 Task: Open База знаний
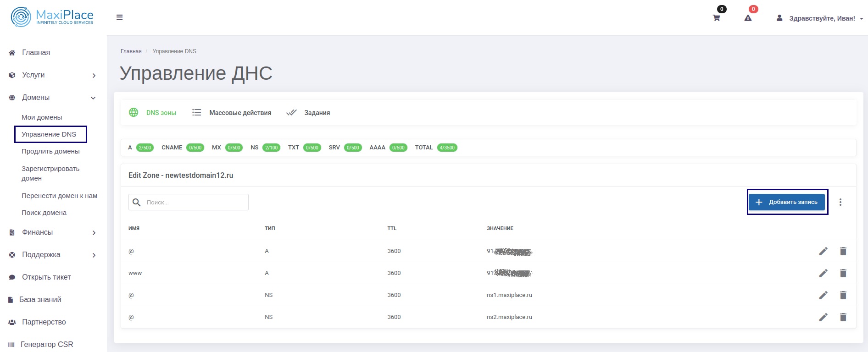tap(40, 299)
